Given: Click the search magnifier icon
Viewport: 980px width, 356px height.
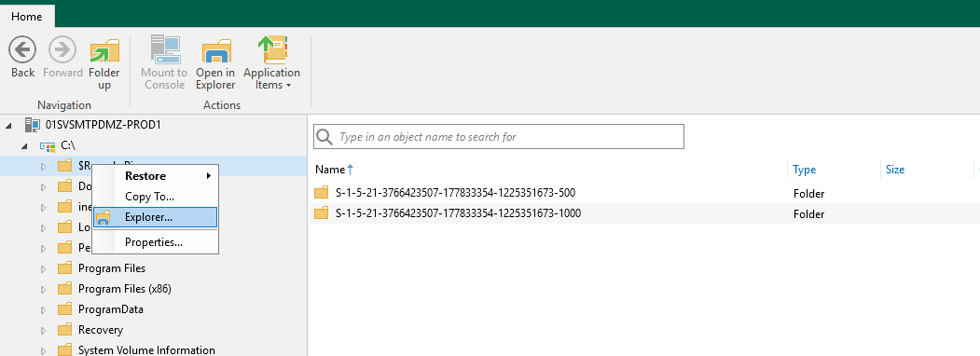Looking at the screenshot, I should click(324, 137).
